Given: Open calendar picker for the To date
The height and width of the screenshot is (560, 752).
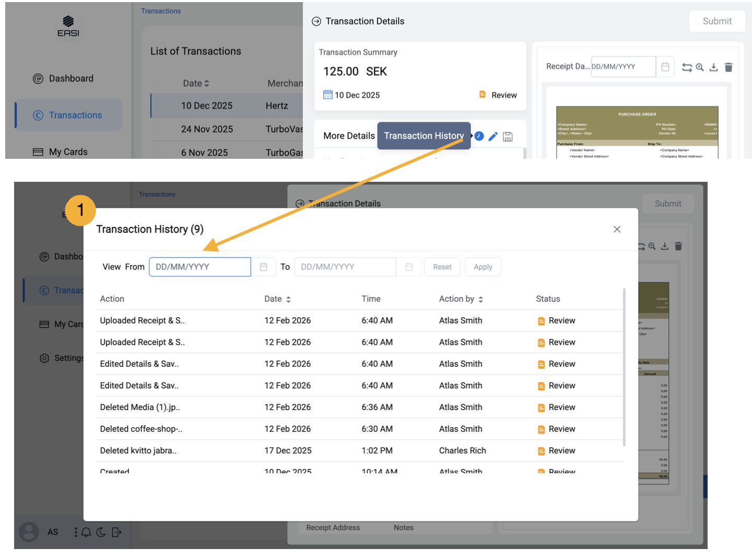Looking at the screenshot, I should (409, 267).
